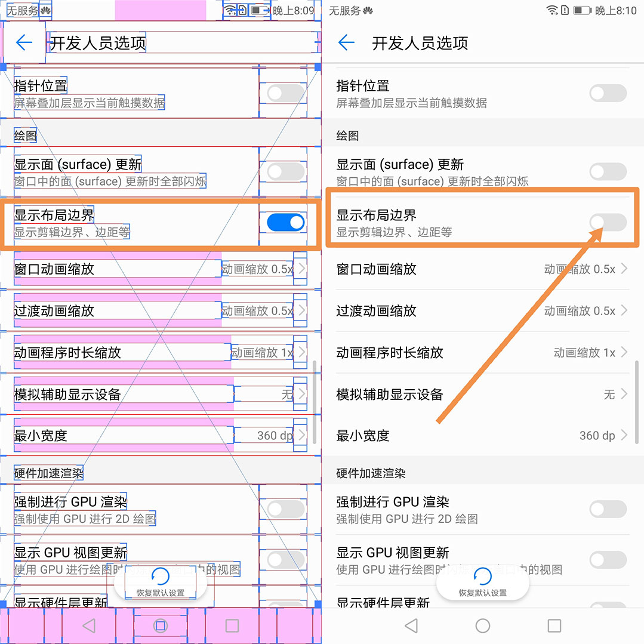
Task: Tap 恢复默认设置 button on the left screen
Action: pos(161,583)
